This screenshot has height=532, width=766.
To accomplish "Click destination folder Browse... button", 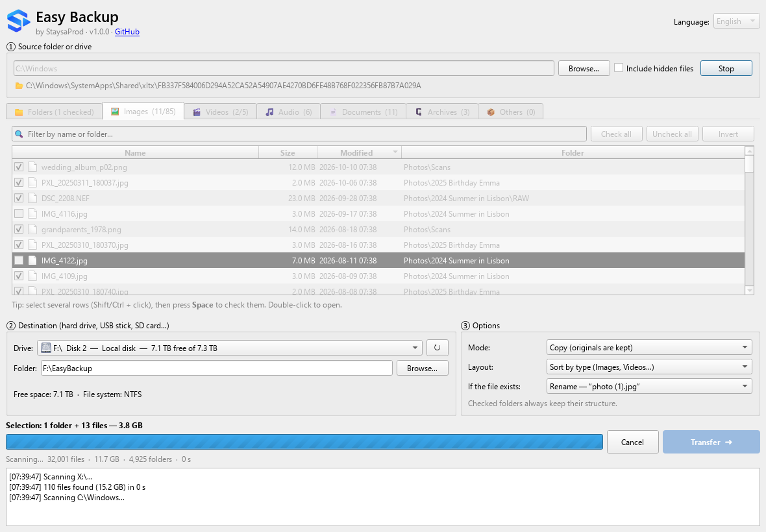I will pyautogui.click(x=422, y=368).
